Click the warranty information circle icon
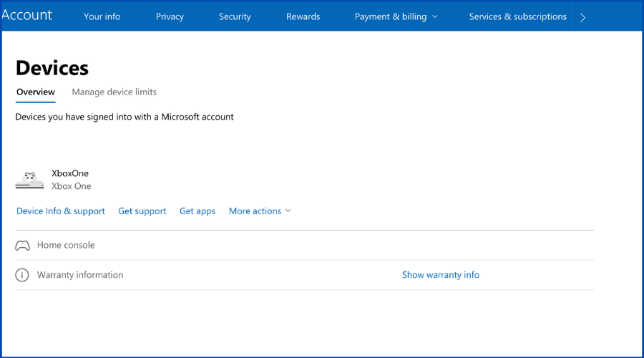This screenshot has height=358, width=644. point(22,275)
